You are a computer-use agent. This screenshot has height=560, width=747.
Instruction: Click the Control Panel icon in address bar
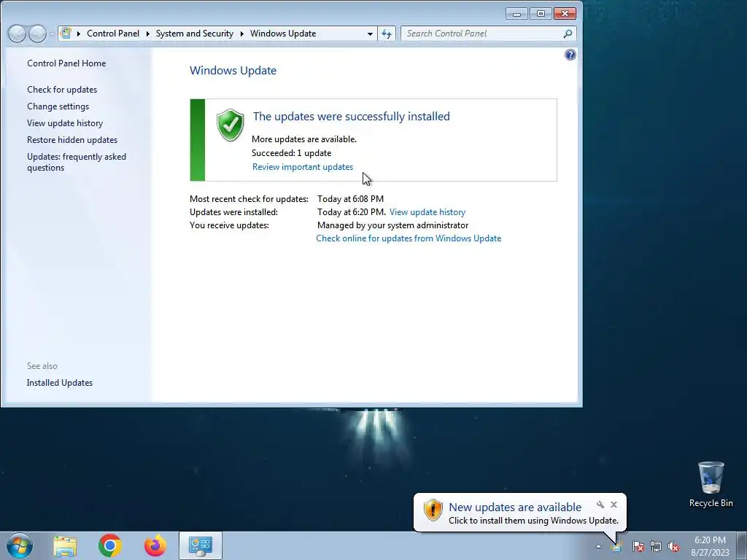tap(66, 34)
